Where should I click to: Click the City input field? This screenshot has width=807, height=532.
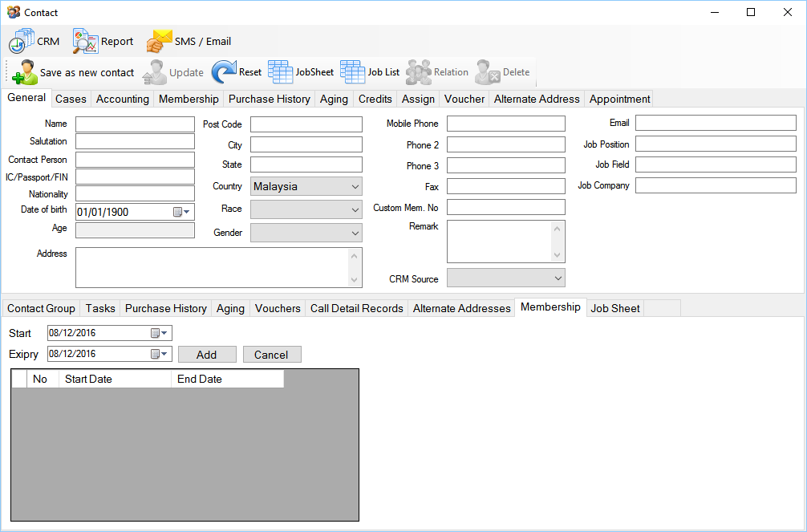pos(306,144)
